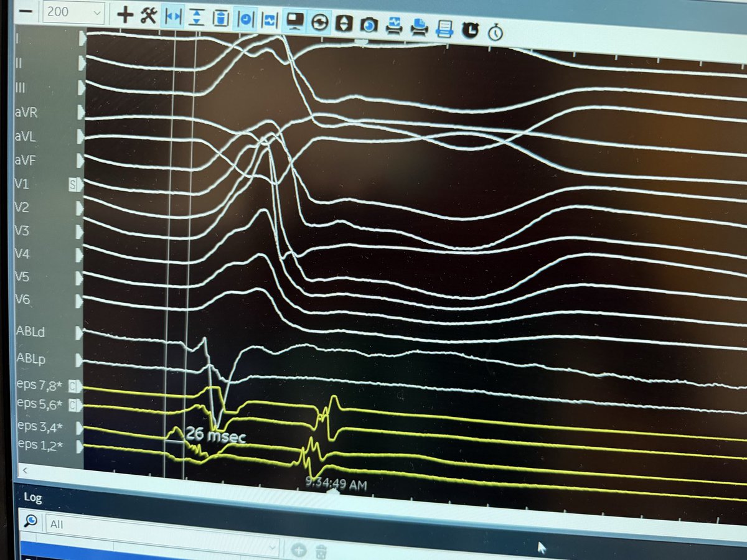Select lead III channel label
This screenshot has width=747, height=560.
tap(19, 88)
